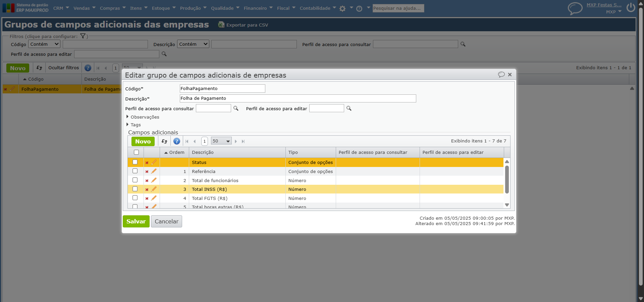
Task: Click the main page Novo button
Action: (x=18, y=68)
